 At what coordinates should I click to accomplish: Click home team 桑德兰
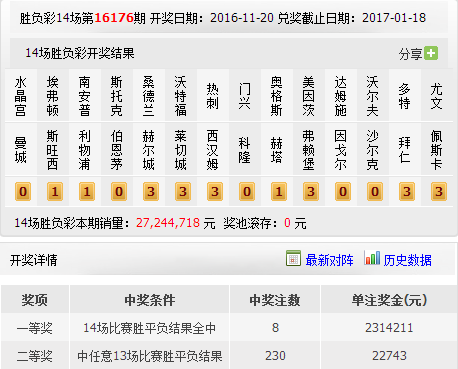point(149,96)
